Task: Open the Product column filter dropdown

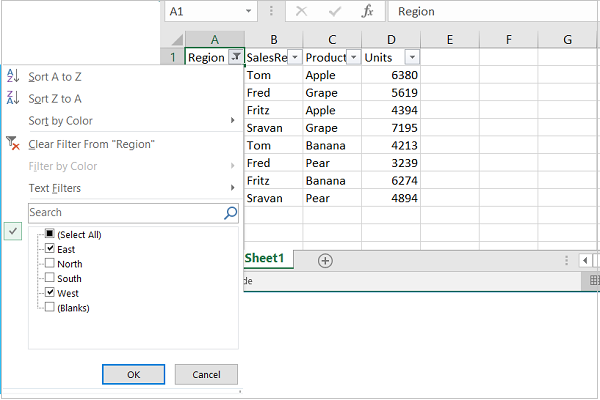Action: coord(353,58)
